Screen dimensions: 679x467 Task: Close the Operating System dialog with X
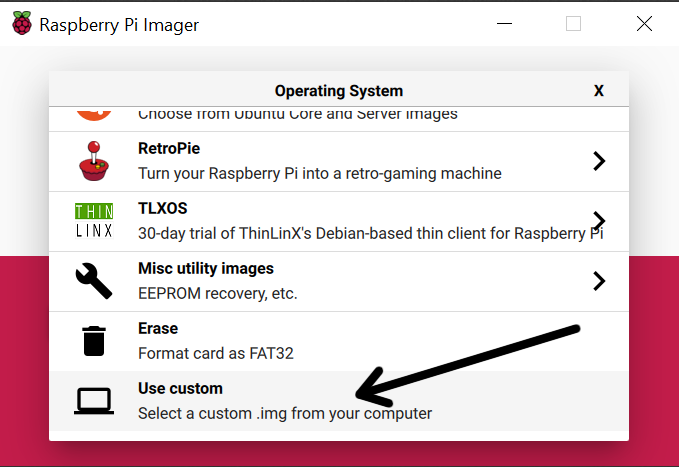click(x=599, y=91)
